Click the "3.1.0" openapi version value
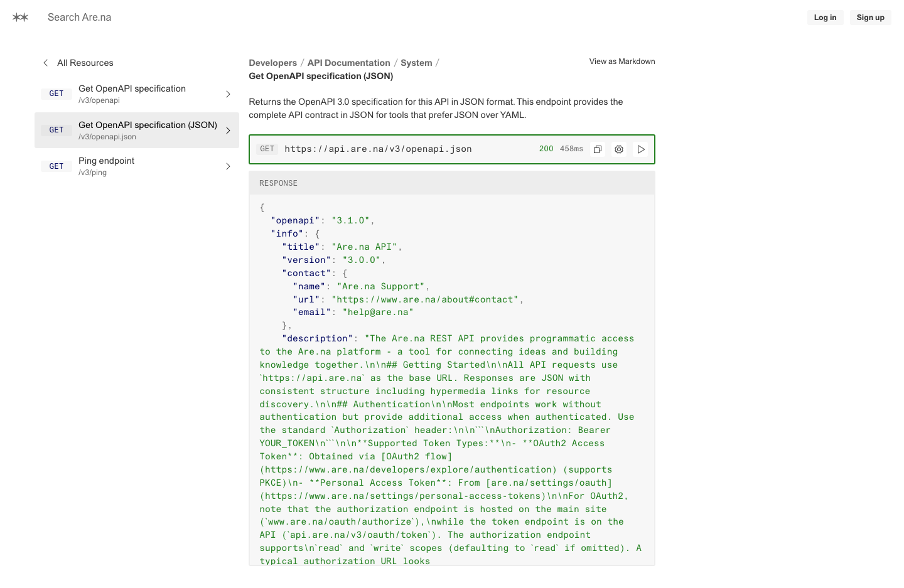904x588 pixels. (350, 221)
